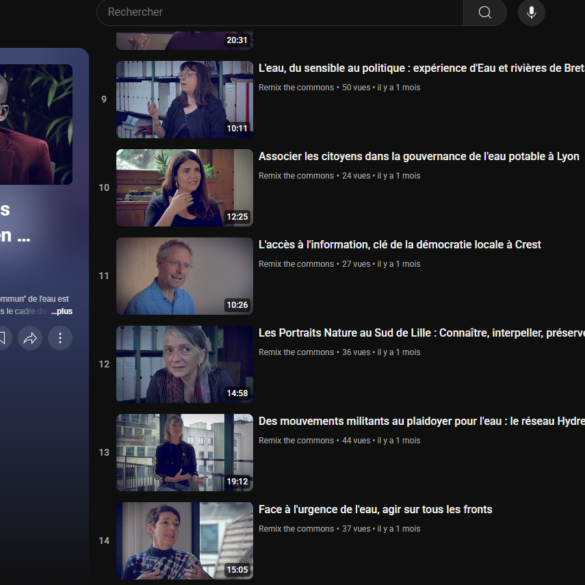Visit Remix the commons channel on video 9
Viewport: 585px width, 585px height.
coord(296,87)
